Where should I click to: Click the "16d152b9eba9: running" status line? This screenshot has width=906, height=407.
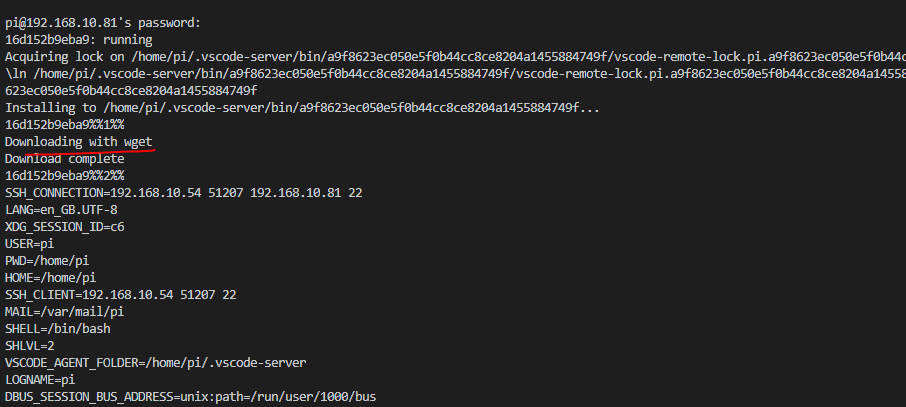click(x=72, y=38)
